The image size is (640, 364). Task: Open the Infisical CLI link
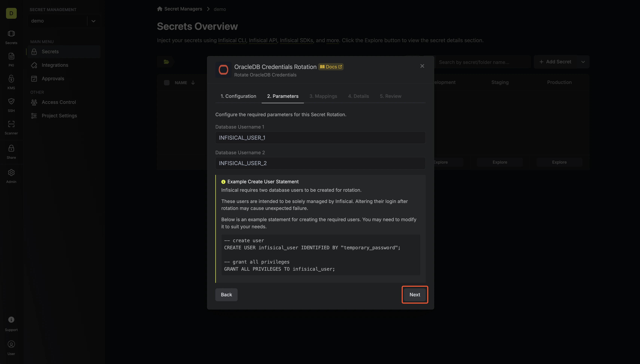(232, 40)
